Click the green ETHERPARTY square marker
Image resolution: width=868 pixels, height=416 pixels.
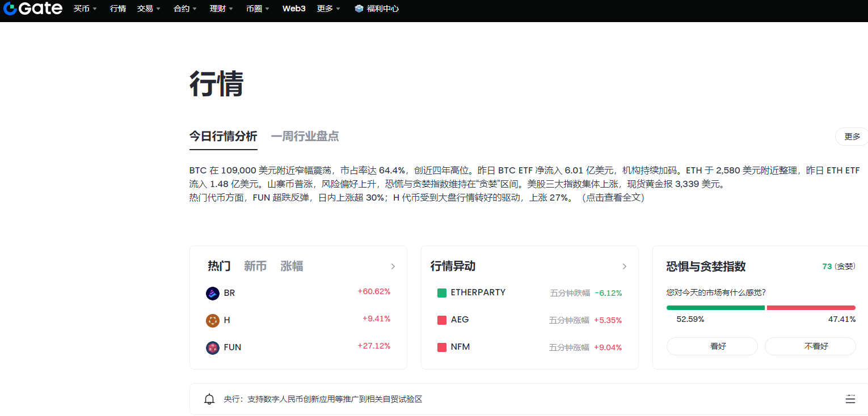tap(442, 293)
